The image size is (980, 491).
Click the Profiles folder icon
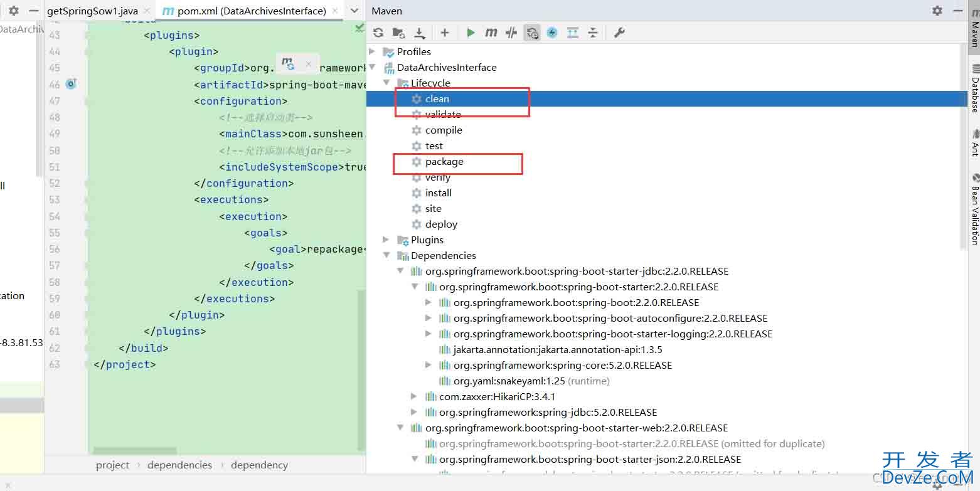click(x=390, y=52)
